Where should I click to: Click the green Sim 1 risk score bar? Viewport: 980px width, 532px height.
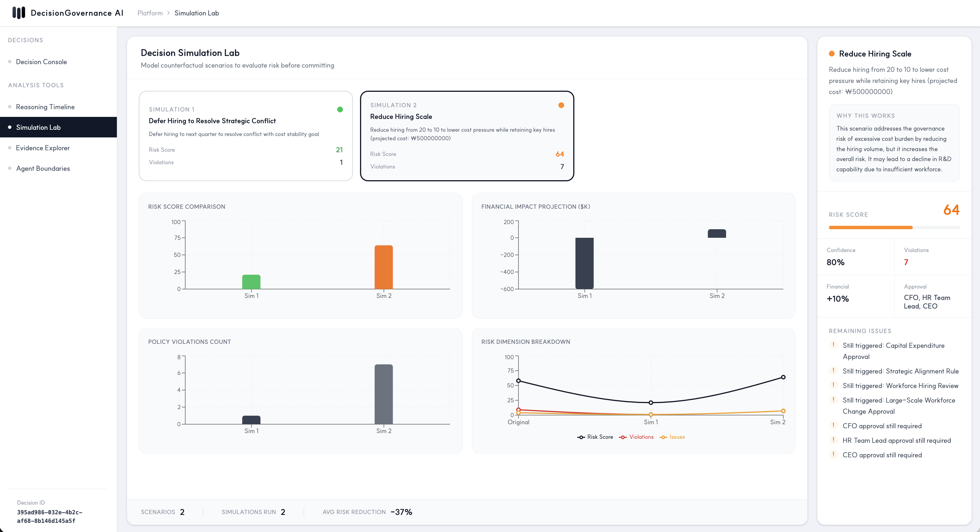[x=251, y=282]
